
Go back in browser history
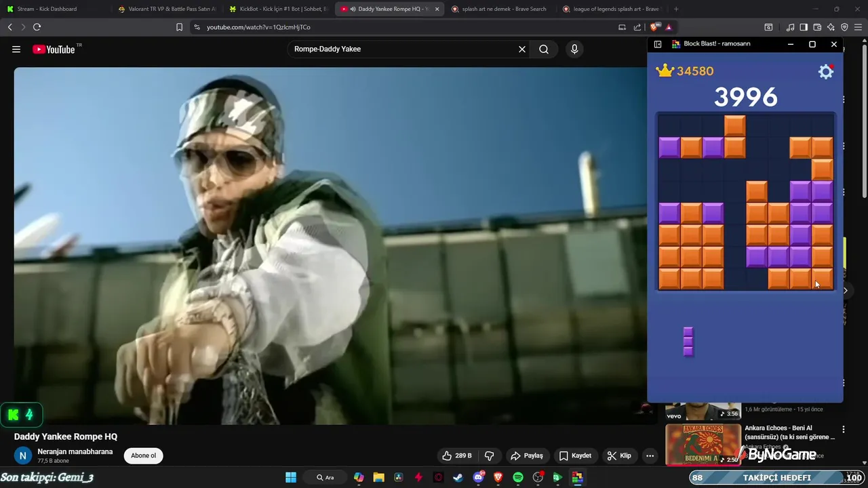(x=9, y=27)
